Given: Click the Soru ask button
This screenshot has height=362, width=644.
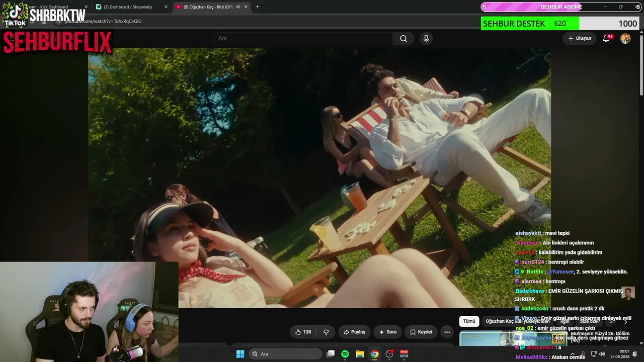Looking at the screenshot, I should click(388, 332).
